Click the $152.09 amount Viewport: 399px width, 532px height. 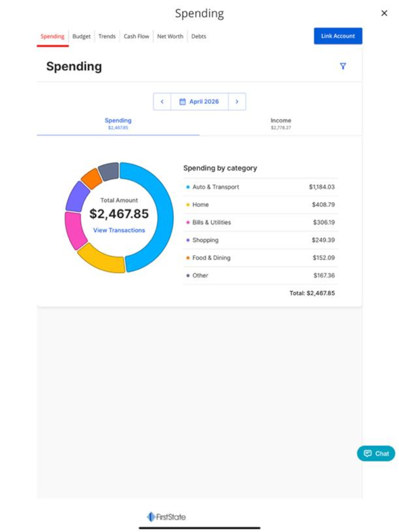324,258
